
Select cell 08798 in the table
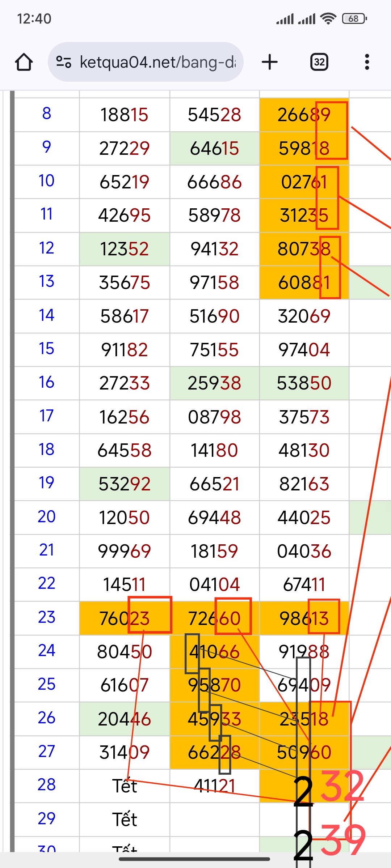tap(214, 417)
